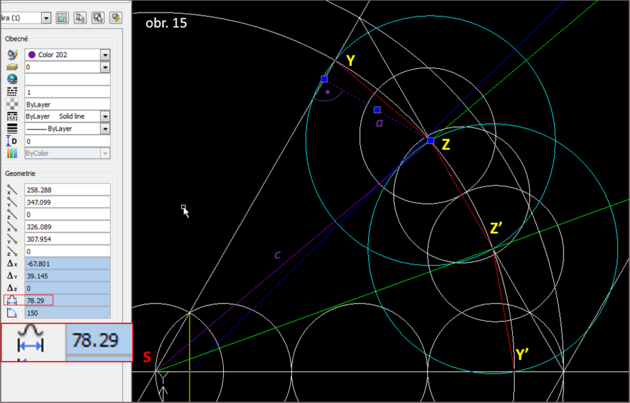Click the ByLayer print style field
The height and width of the screenshot is (403, 630).
pos(68,104)
